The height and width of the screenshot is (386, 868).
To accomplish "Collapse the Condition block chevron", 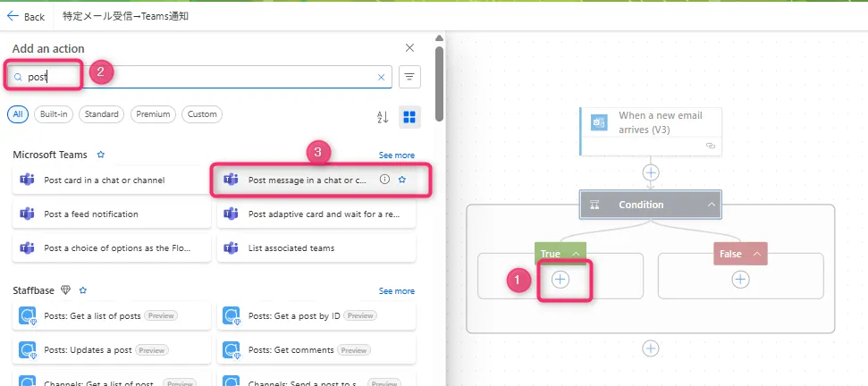I will pos(712,205).
